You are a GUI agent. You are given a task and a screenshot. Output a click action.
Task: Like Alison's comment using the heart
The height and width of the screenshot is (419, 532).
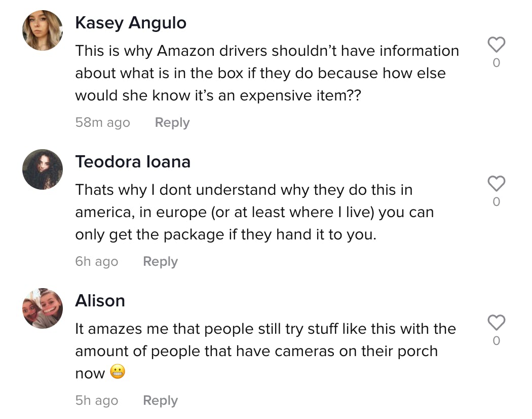click(x=497, y=323)
